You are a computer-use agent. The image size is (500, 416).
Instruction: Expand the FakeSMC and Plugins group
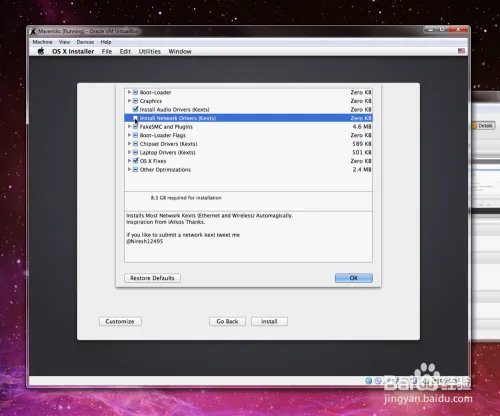pyautogui.click(x=129, y=127)
